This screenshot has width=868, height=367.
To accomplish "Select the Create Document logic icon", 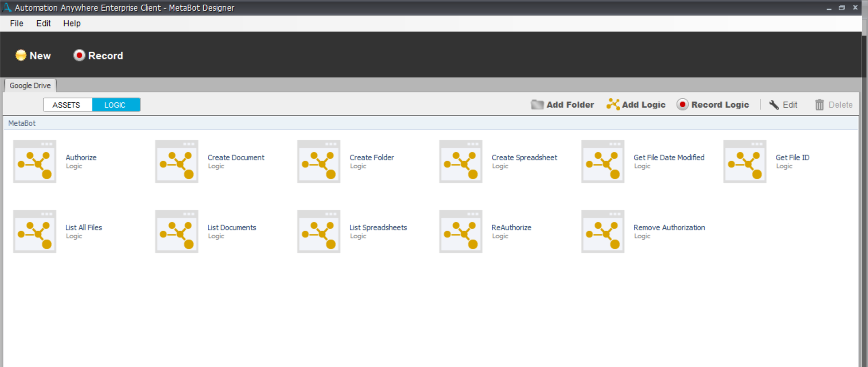I will tap(177, 162).
